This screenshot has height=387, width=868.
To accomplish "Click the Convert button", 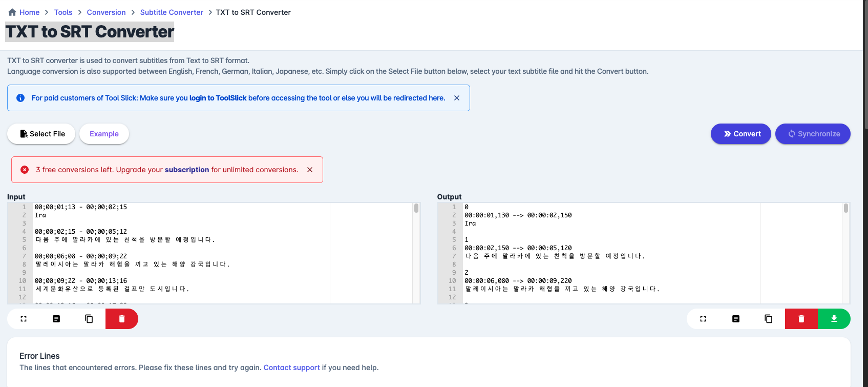I will click(741, 134).
